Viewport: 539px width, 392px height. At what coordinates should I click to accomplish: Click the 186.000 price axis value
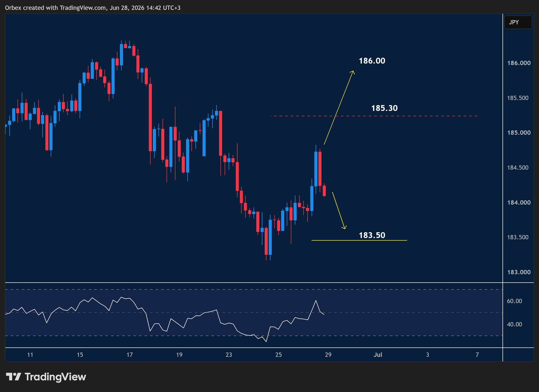519,63
